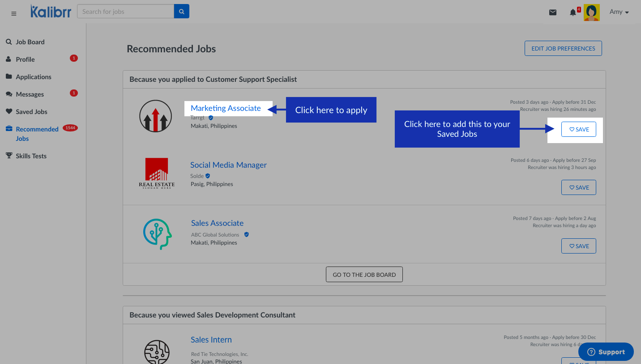Open the mail envelope icon
The width and height of the screenshot is (641, 364).
coord(553,13)
